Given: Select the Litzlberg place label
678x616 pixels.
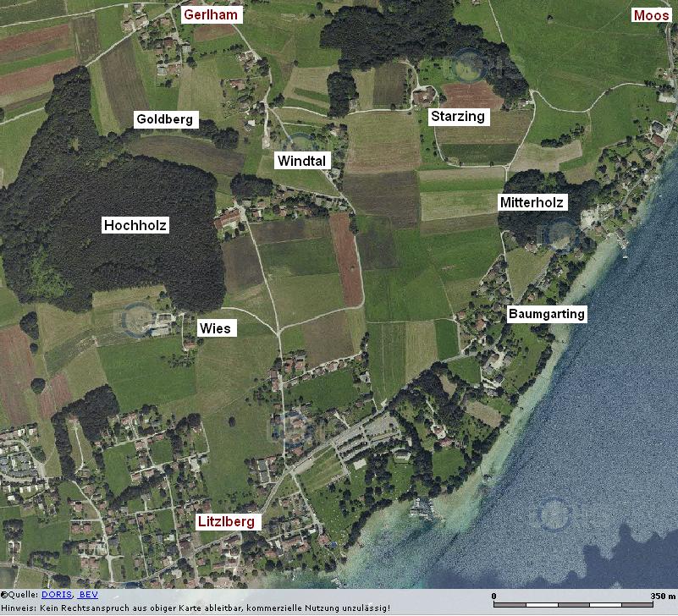Looking at the screenshot, I should 226,522.
